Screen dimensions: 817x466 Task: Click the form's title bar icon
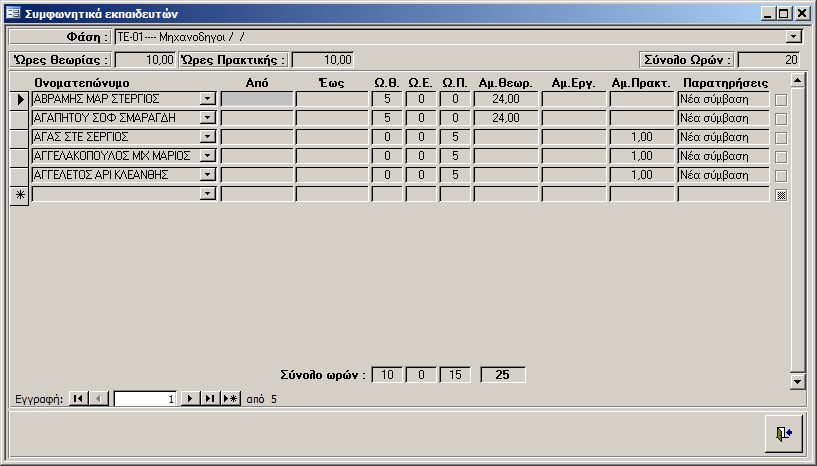click(12, 14)
